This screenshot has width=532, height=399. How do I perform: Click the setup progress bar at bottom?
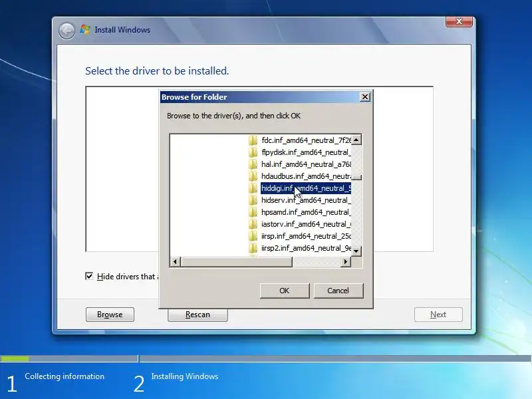pyautogui.click(x=266, y=358)
